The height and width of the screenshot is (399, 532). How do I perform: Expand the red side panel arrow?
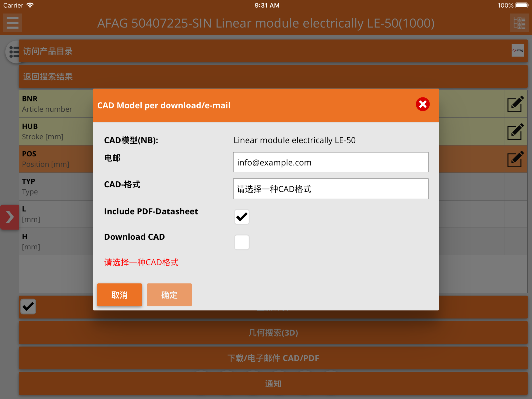[x=9, y=217]
